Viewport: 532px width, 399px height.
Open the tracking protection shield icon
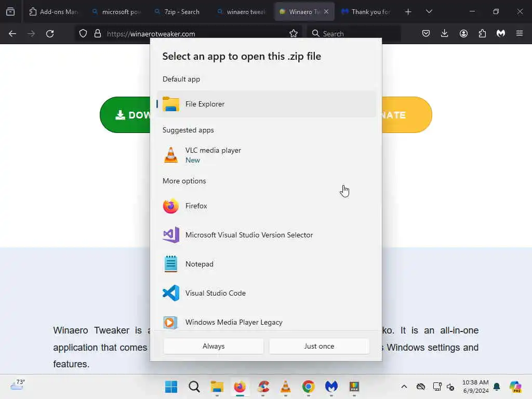point(83,34)
